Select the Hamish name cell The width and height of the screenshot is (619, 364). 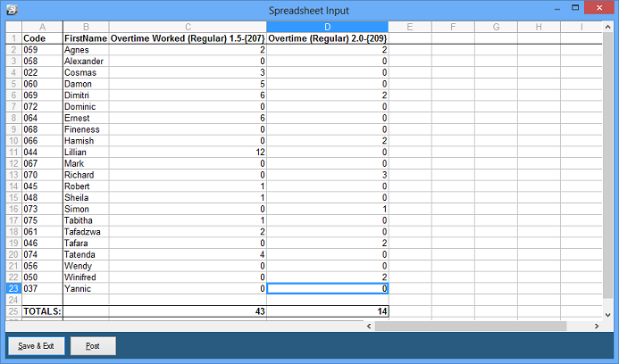[86, 141]
